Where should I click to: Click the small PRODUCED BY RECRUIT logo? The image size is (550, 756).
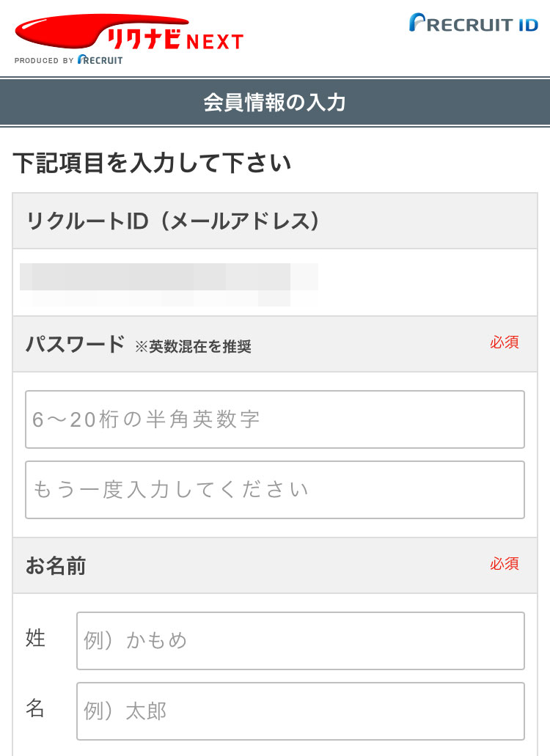pyautogui.click(x=68, y=60)
